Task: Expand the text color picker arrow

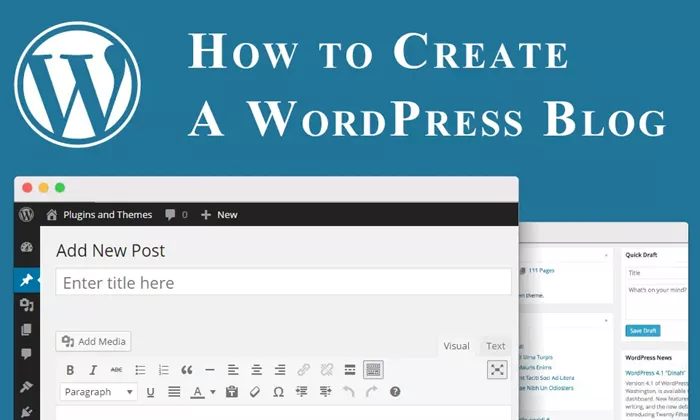Action: pos(213,392)
